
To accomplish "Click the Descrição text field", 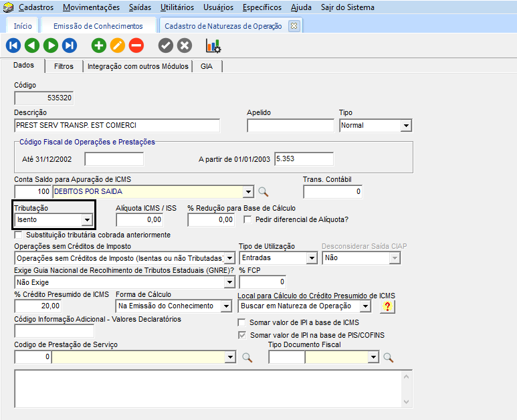I will [x=117, y=126].
